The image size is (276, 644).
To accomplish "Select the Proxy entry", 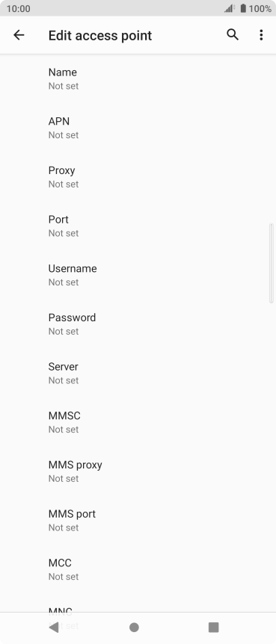I will tap(138, 177).
